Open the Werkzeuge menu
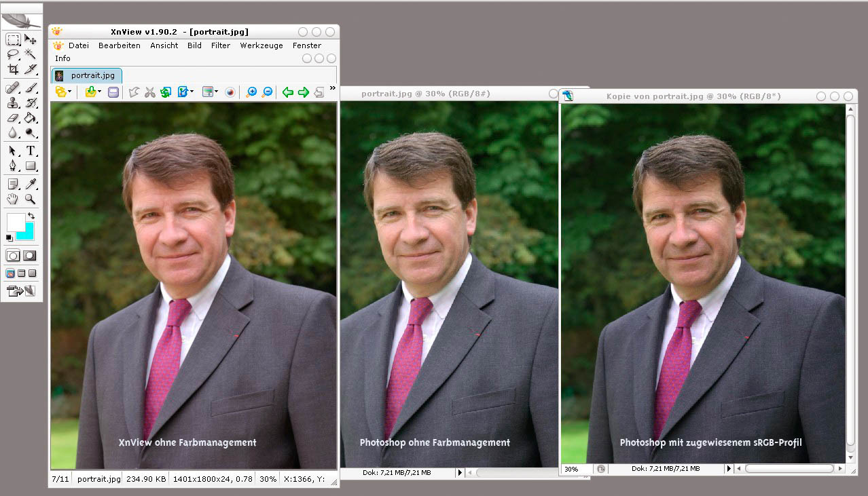868x496 pixels. click(x=261, y=45)
